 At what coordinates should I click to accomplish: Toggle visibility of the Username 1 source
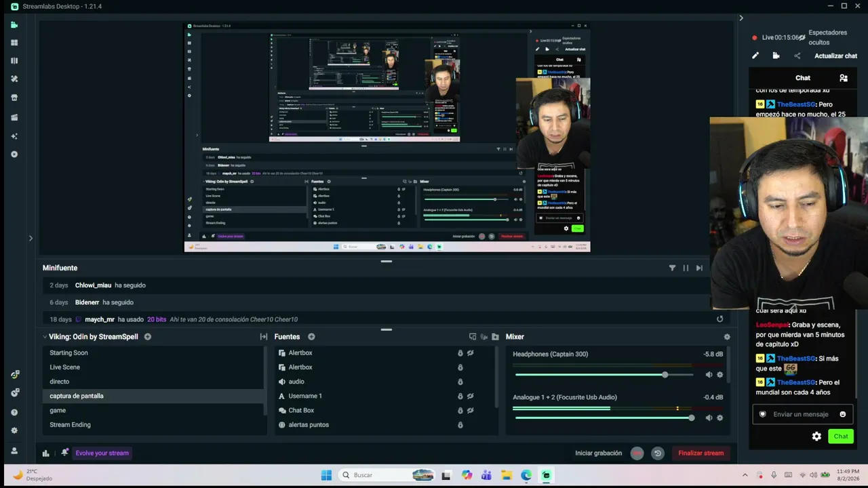pyautogui.click(x=470, y=396)
